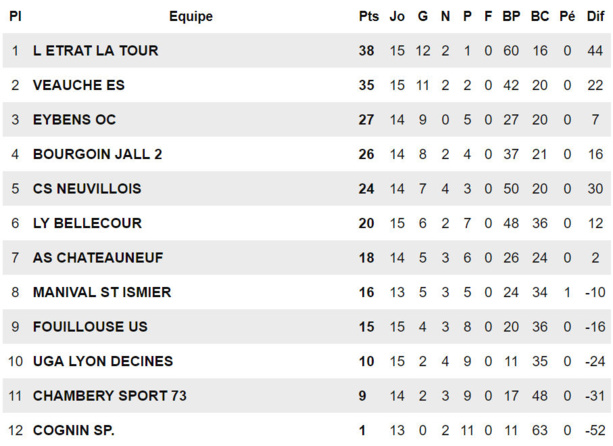Image resolution: width=613 pixels, height=446 pixels.
Task: Click UGA LYON DECINES team name
Action: point(103,361)
